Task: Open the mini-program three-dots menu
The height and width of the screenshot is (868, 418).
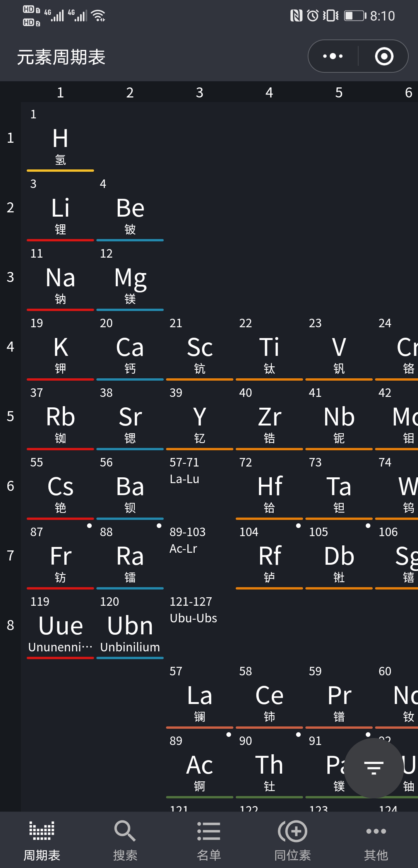Action: pos(333,56)
